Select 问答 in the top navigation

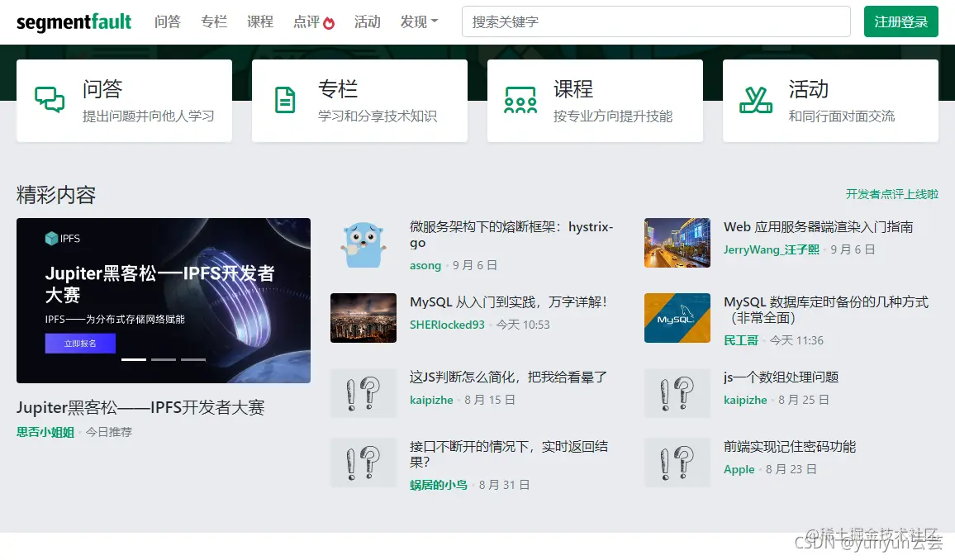click(x=168, y=22)
